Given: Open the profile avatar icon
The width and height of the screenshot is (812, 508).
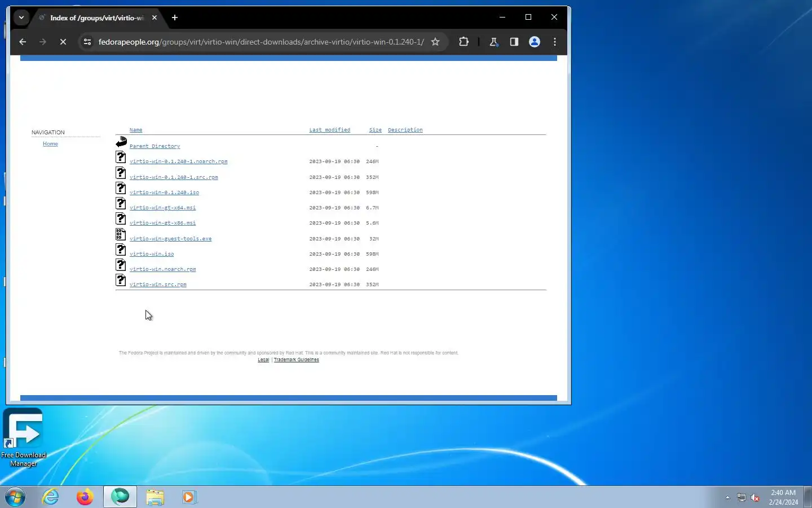Looking at the screenshot, I should (x=535, y=42).
